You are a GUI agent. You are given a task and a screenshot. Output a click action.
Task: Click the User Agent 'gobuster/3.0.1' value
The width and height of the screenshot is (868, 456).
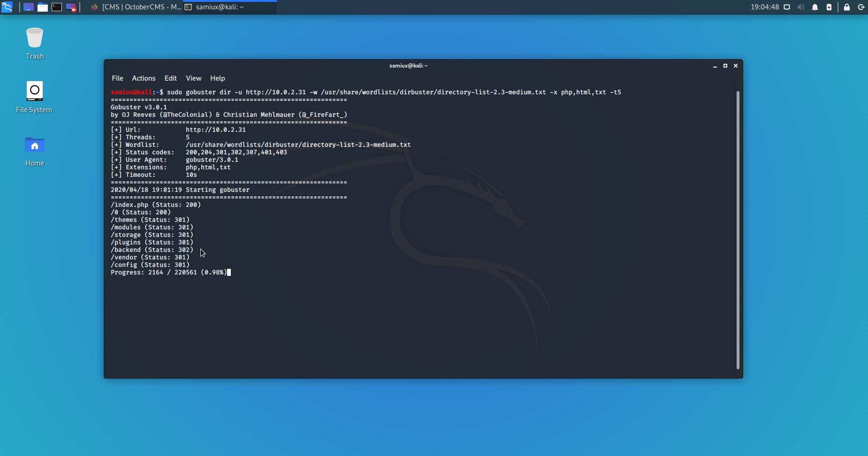[212, 160]
